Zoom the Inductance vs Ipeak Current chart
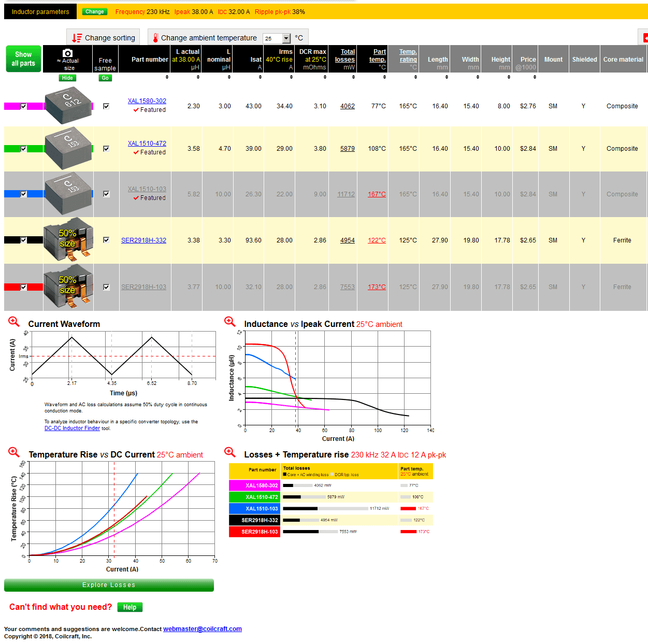This screenshot has width=648, height=644. (229, 322)
